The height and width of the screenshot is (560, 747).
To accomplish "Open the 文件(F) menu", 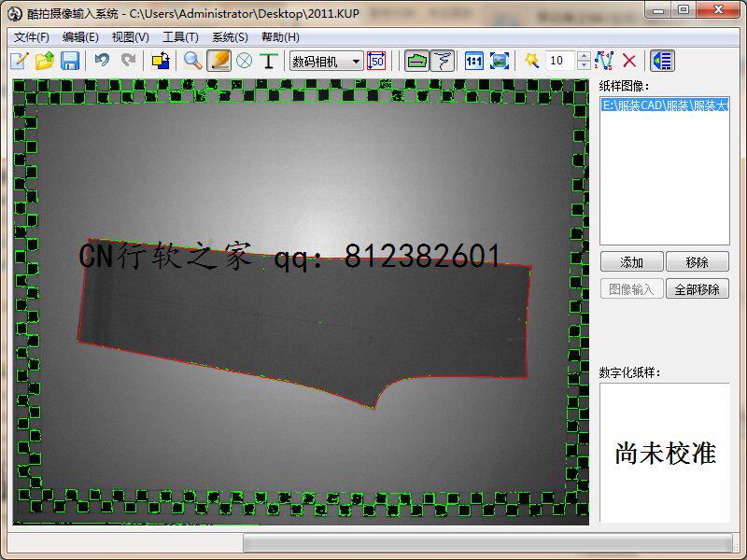I will (x=31, y=37).
